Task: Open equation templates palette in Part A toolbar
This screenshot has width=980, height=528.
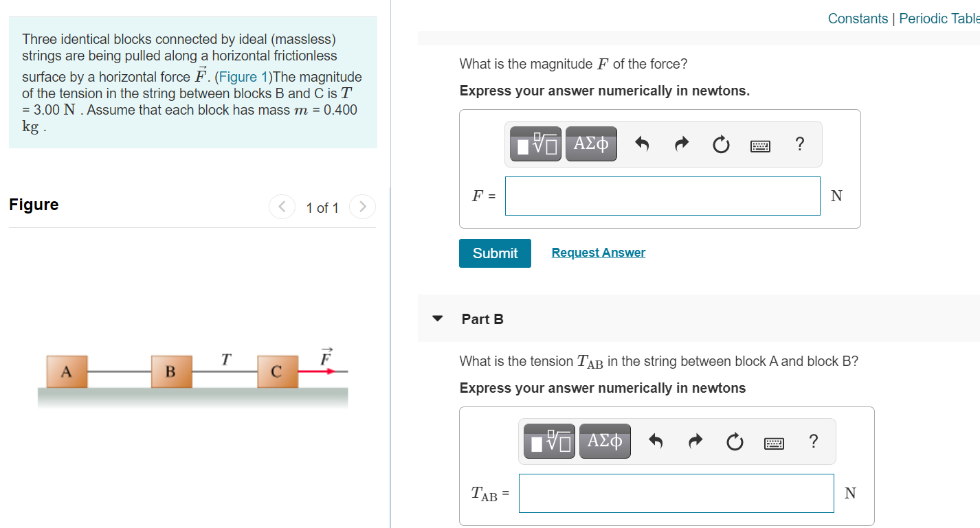Action: (x=535, y=144)
